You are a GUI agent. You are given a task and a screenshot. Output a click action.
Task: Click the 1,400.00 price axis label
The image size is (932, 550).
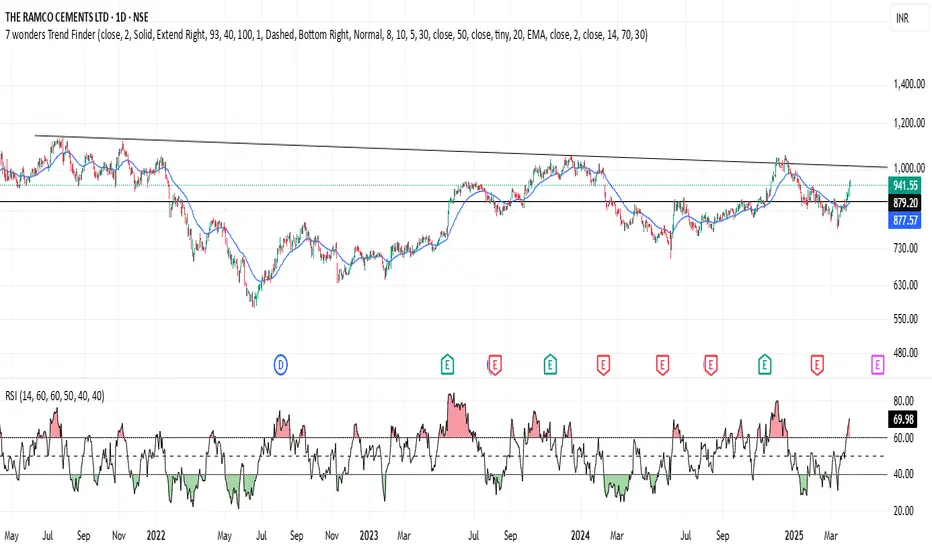tap(909, 84)
